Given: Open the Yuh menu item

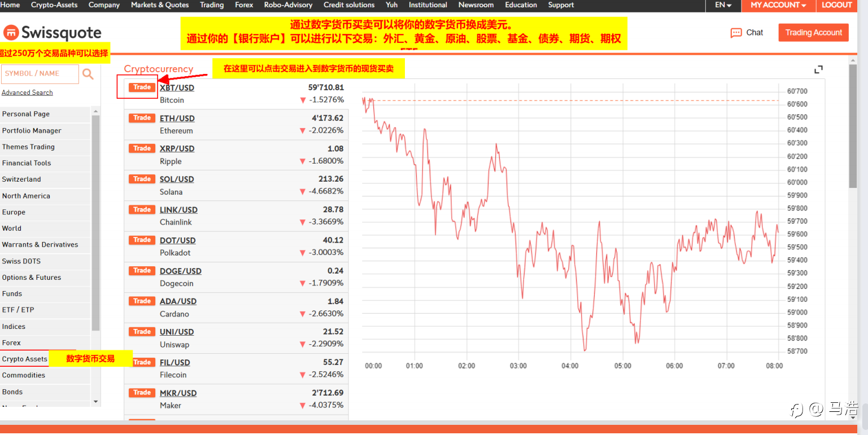Looking at the screenshot, I should 391,5.
